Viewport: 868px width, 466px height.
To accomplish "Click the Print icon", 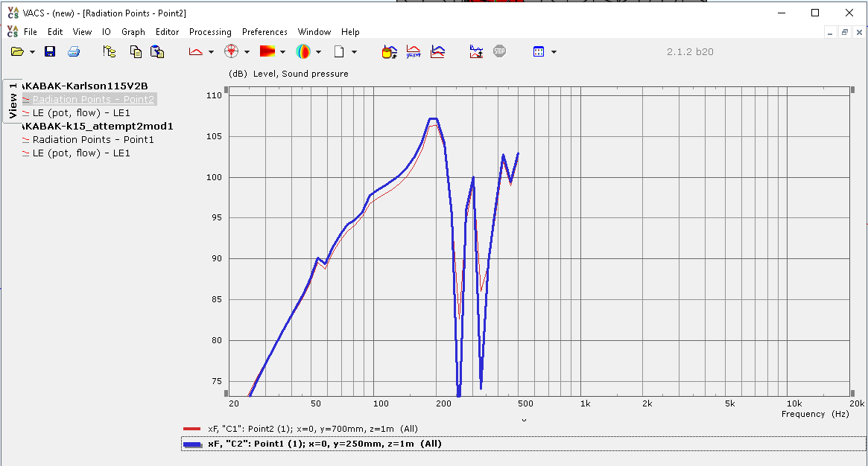I will (x=74, y=51).
